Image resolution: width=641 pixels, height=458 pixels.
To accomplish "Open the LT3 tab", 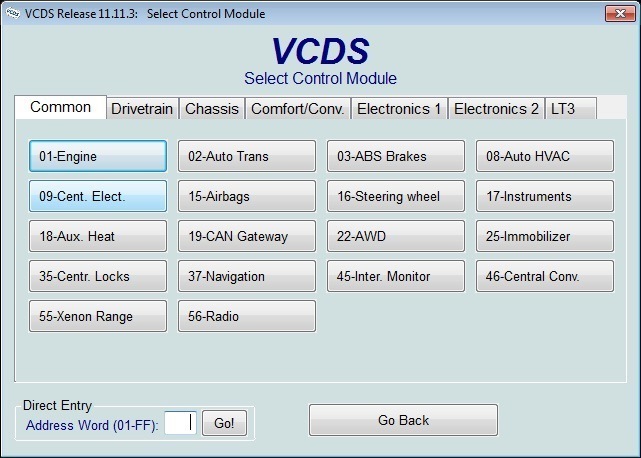I will pyautogui.click(x=571, y=109).
